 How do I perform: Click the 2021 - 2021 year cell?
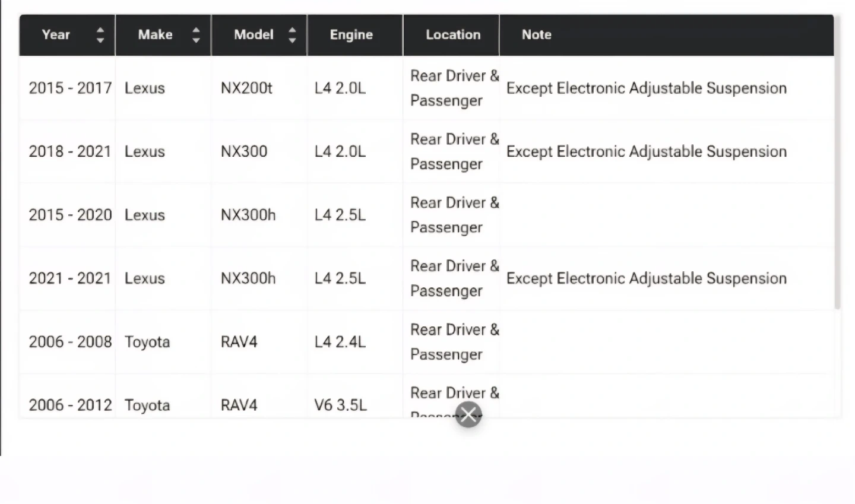coord(70,278)
